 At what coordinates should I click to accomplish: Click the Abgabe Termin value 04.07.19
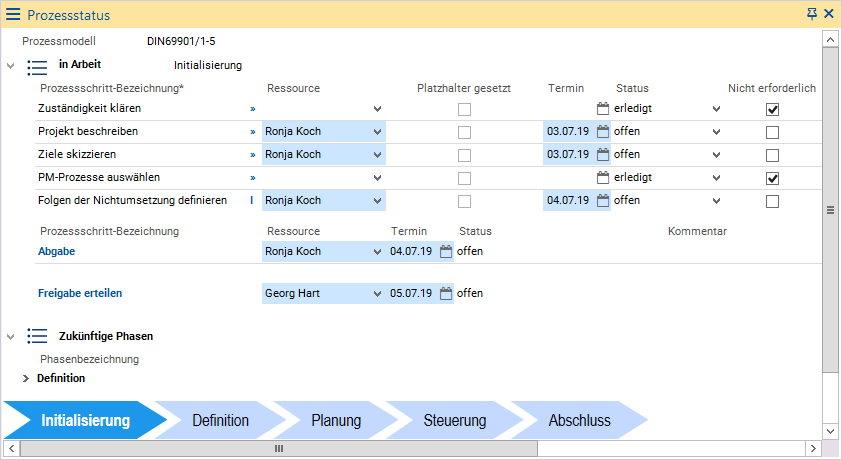point(411,251)
